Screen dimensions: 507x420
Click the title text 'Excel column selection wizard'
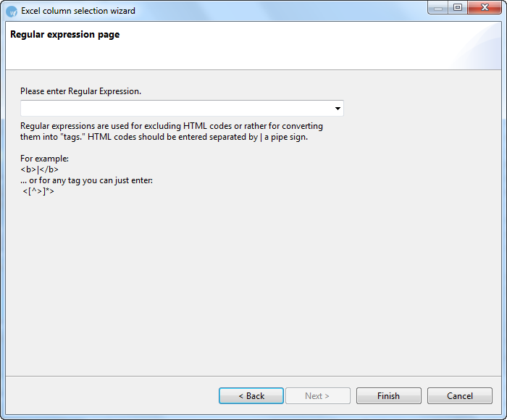(x=78, y=11)
